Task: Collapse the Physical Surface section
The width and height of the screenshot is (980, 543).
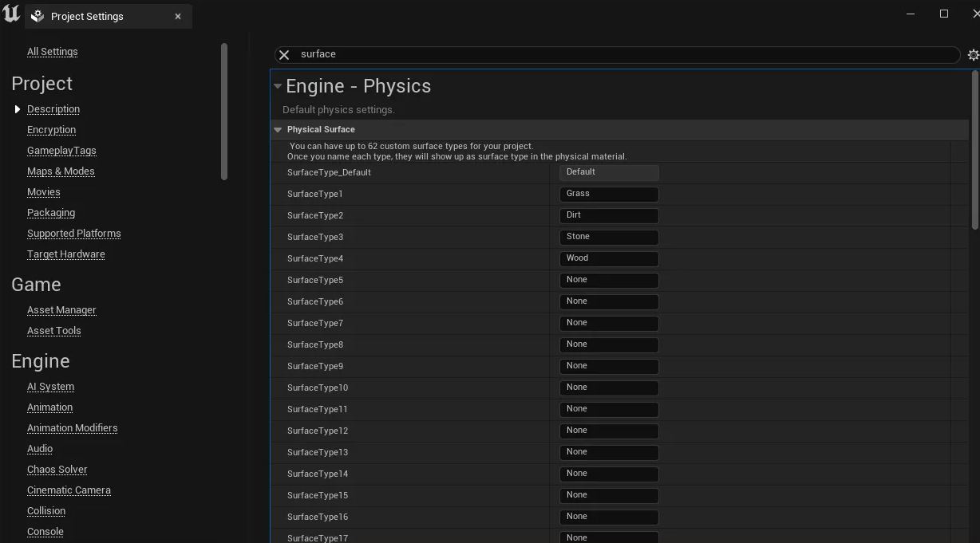Action: 278,129
